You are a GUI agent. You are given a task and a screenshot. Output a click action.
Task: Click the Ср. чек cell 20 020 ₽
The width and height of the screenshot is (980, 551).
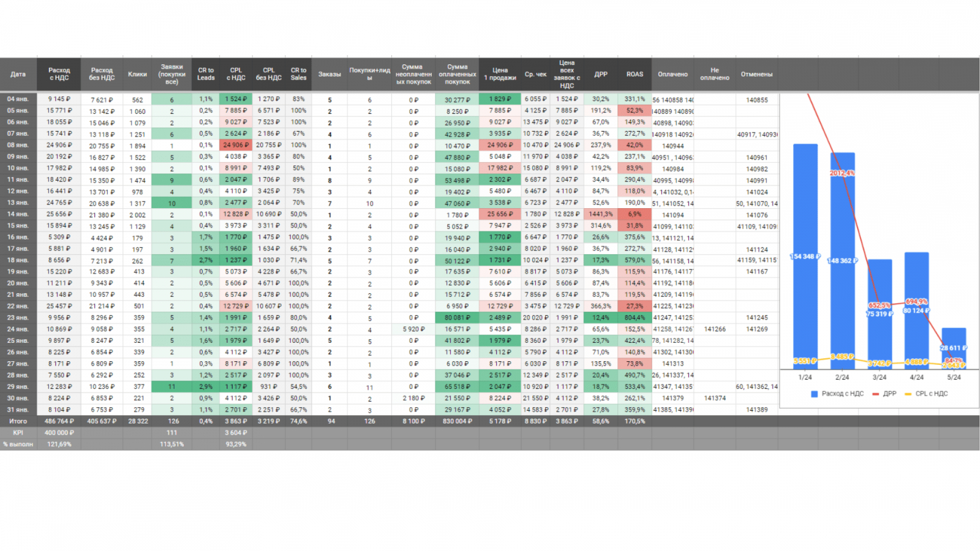(535, 318)
